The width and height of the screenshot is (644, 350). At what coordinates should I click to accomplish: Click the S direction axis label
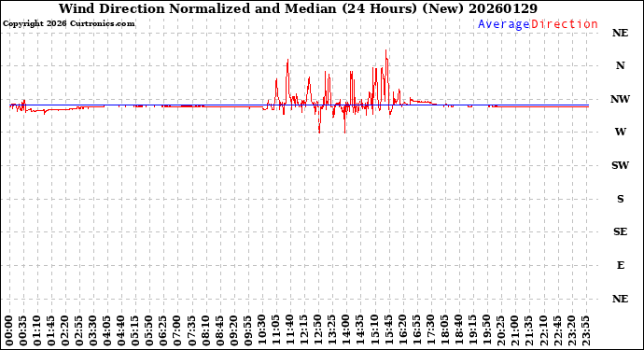click(x=620, y=199)
